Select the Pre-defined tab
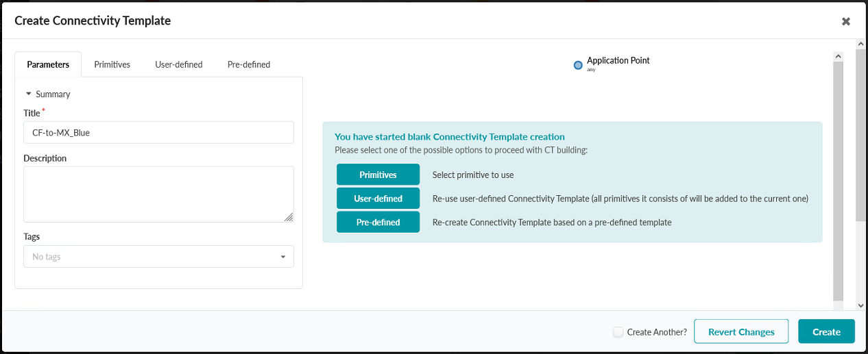The image size is (868, 354). [249, 64]
